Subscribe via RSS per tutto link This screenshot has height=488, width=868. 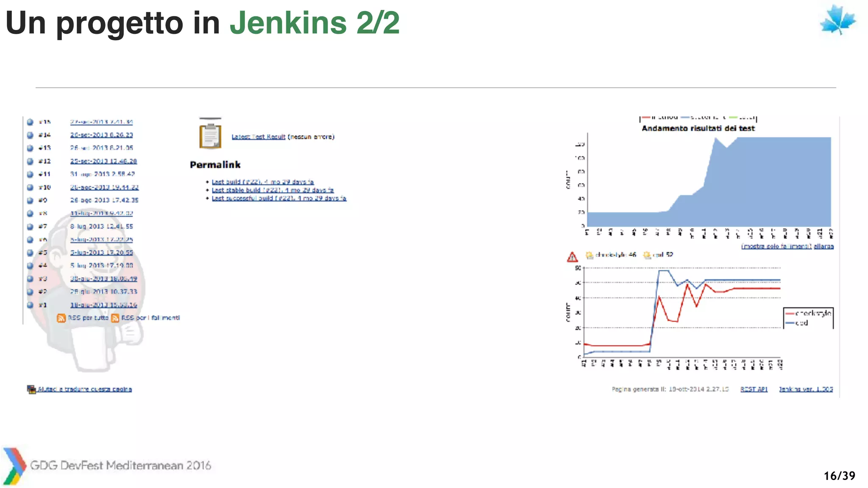(88, 318)
